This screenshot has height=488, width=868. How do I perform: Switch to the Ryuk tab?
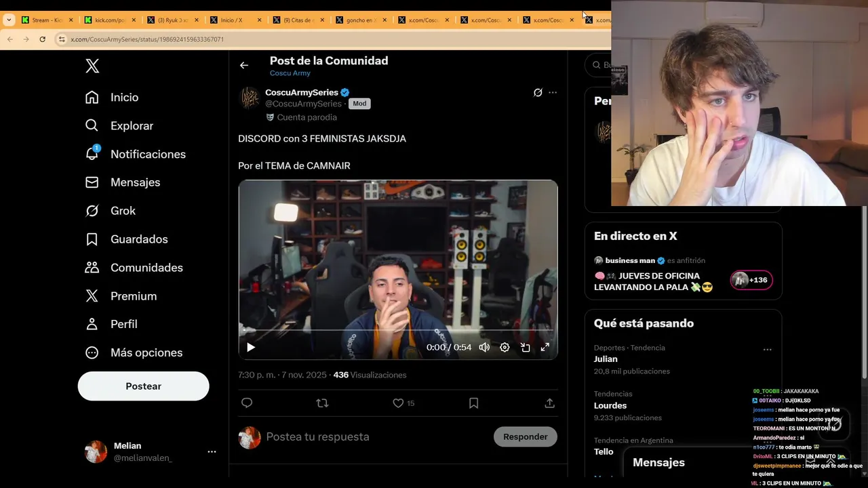pyautogui.click(x=173, y=20)
